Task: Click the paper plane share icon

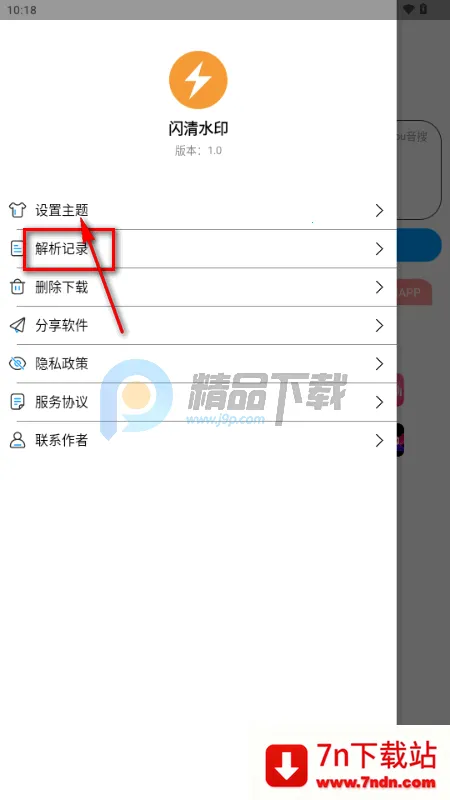Action: pos(17,325)
